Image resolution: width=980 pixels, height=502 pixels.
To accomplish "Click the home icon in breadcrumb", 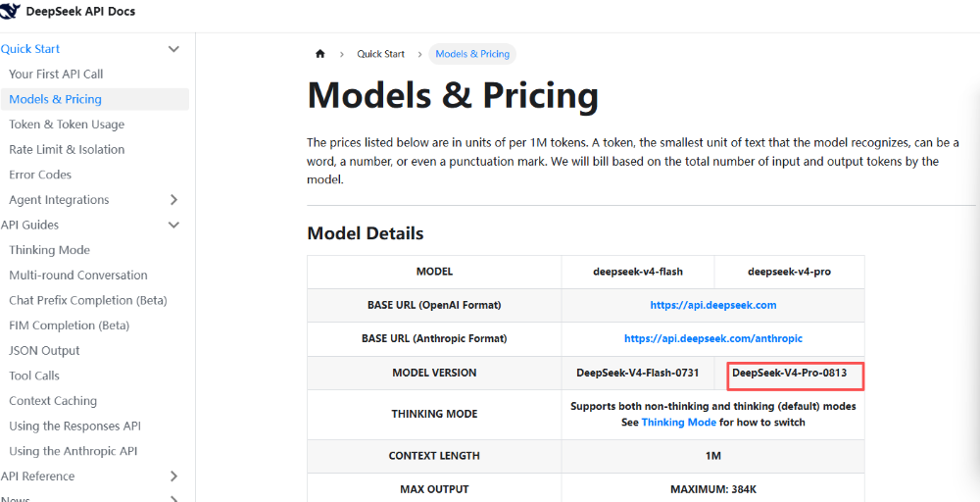I will [320, 54].
